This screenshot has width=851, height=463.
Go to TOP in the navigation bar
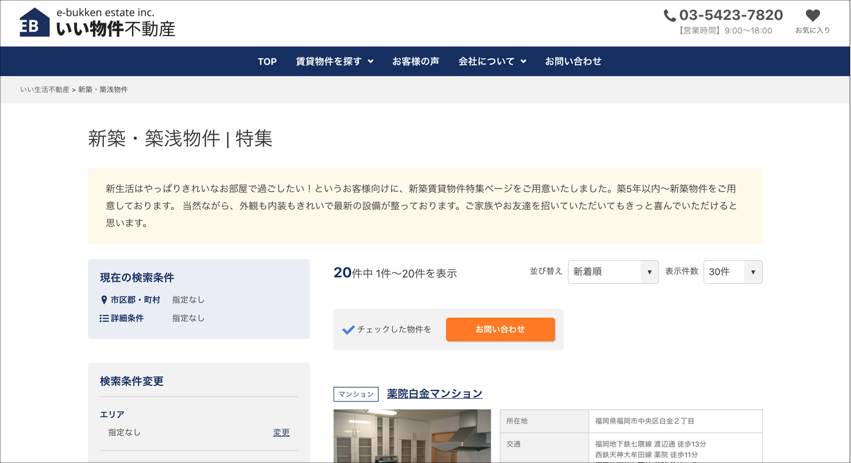(267, 62)
